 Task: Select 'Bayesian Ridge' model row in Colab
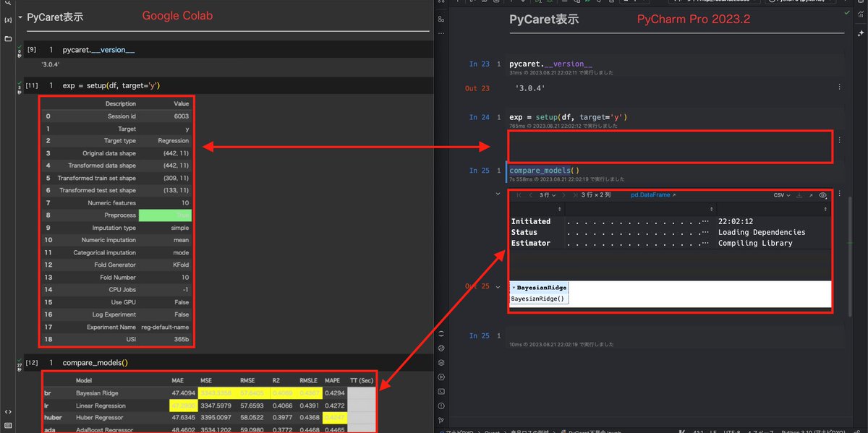coord(210,393)
